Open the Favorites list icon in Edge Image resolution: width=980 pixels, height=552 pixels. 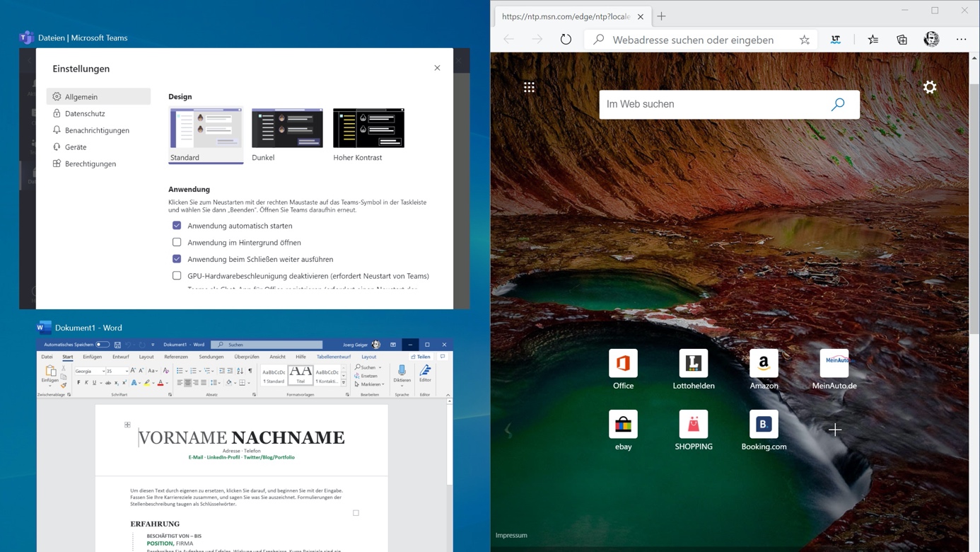pyautogui.click(x=873, y=40)
